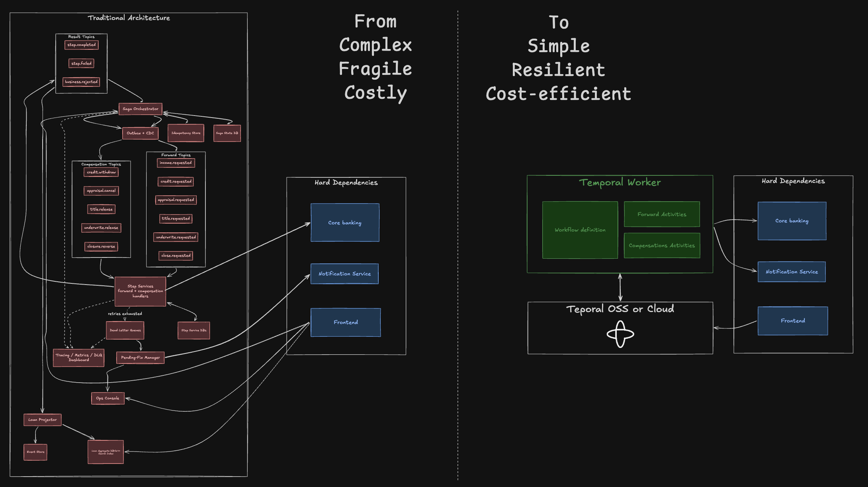This screenshot has width=868, height=487.
Task: Select the income.requested topic
Action: click(176, 163)
